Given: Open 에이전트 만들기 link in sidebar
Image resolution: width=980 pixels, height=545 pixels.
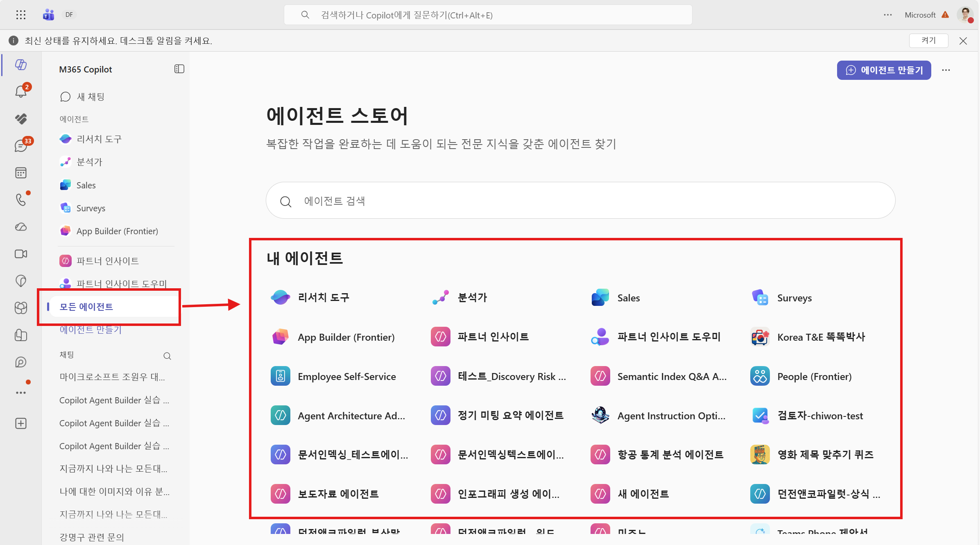Looking at the screenshot, I should coord(91,330).
